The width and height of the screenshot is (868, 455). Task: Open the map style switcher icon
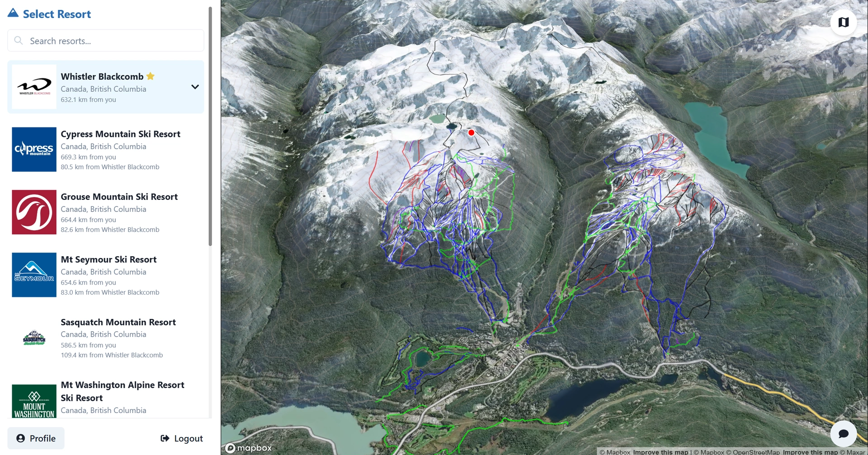point(843,22)
